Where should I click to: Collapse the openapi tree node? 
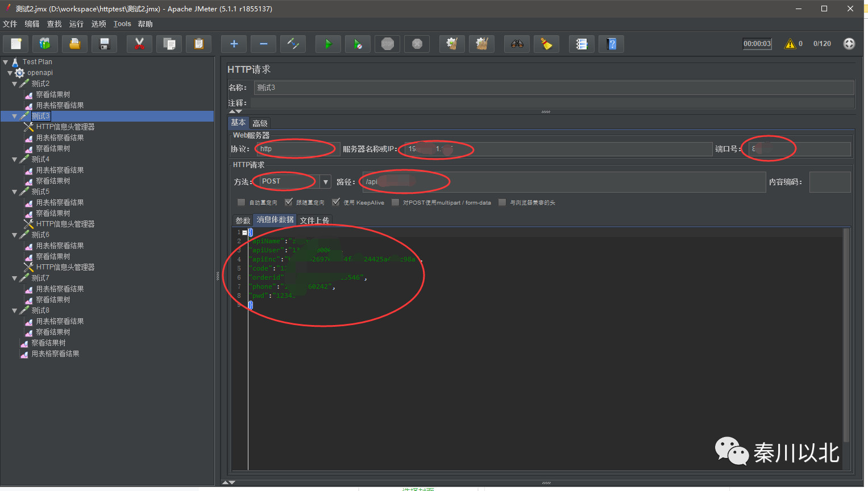click(x=10, y=73)
